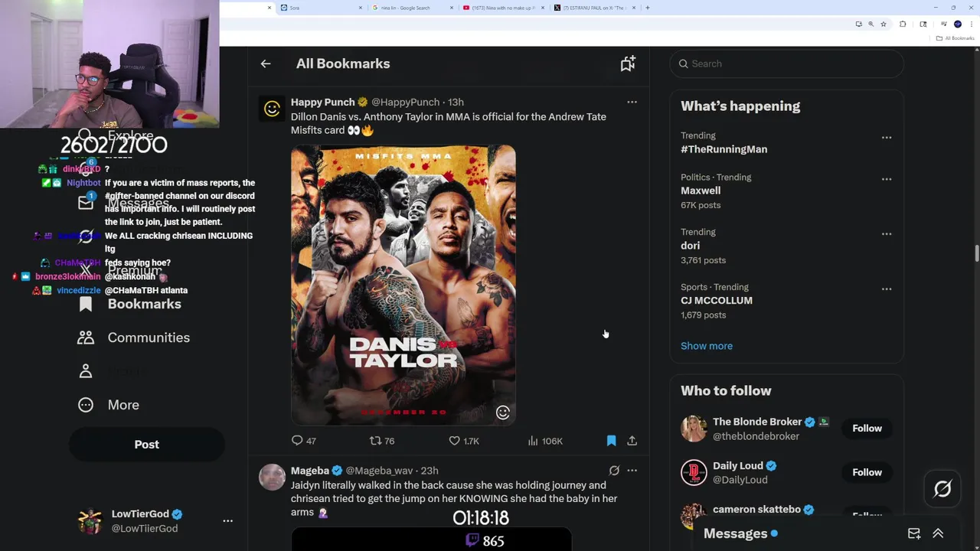
Task: Click the page vertical scrollbar thumb
Action: (976, 253)
